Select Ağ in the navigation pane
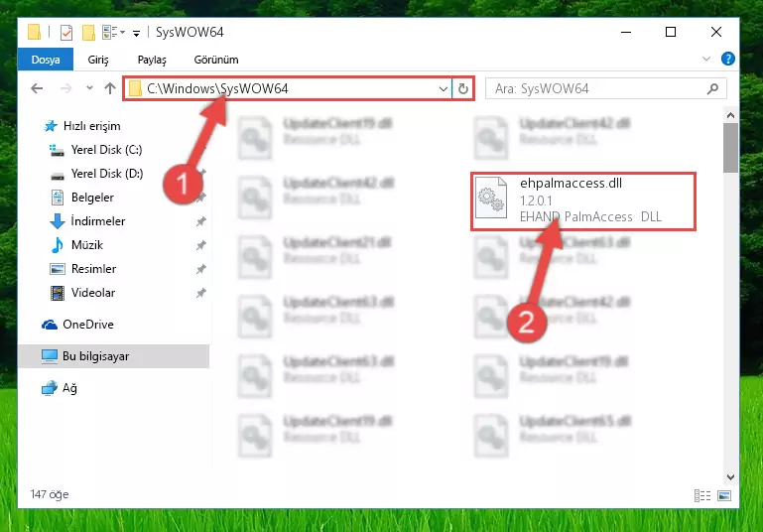This screenshot has width=763, height=532. [x=69, y=388]
